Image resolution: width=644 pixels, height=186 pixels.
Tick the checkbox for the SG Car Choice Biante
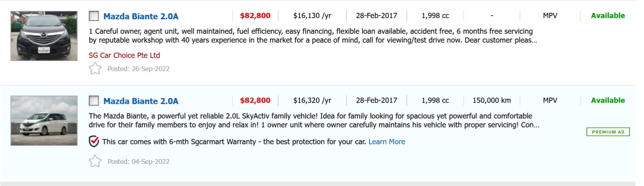pos(94,16)
